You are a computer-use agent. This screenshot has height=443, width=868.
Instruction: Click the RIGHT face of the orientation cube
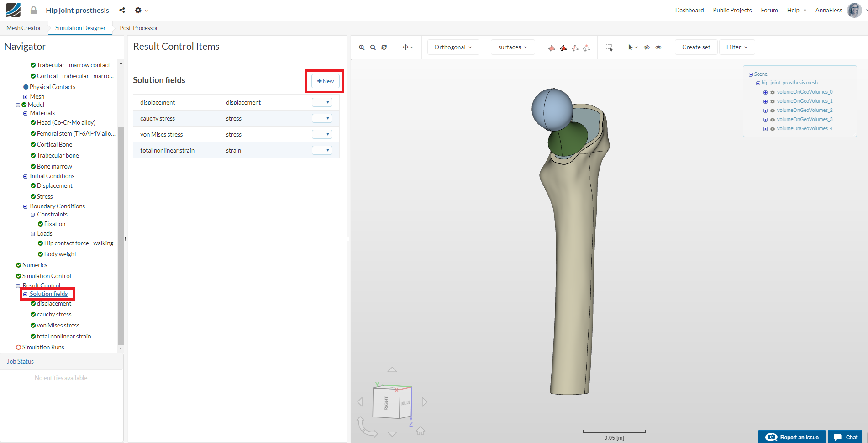[x=386, y=403]
